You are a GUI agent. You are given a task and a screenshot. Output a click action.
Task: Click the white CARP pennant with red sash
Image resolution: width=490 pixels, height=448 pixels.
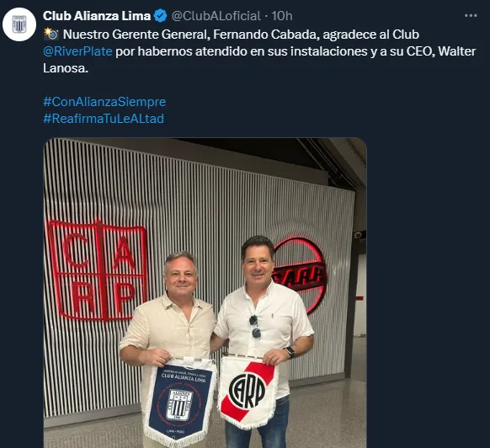coord(248,392)
